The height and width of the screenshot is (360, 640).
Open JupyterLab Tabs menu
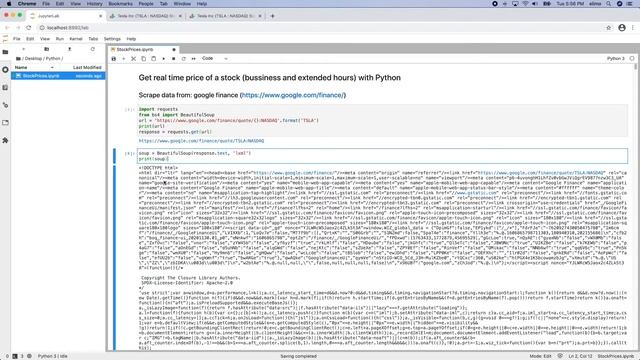point(93,39)
